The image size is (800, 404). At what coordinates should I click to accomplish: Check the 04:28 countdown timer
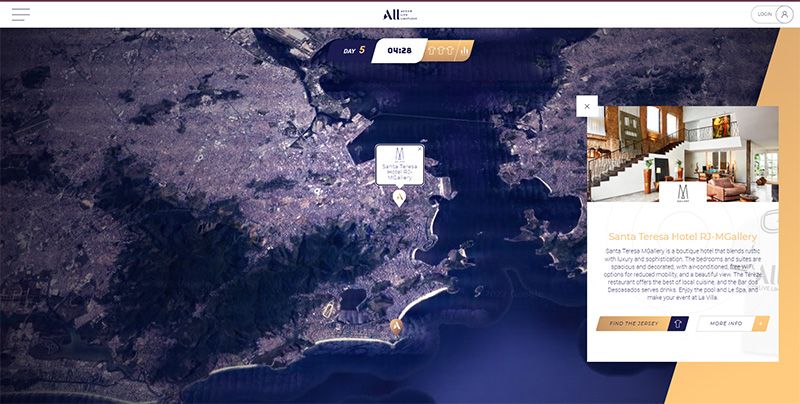[399, 50]
